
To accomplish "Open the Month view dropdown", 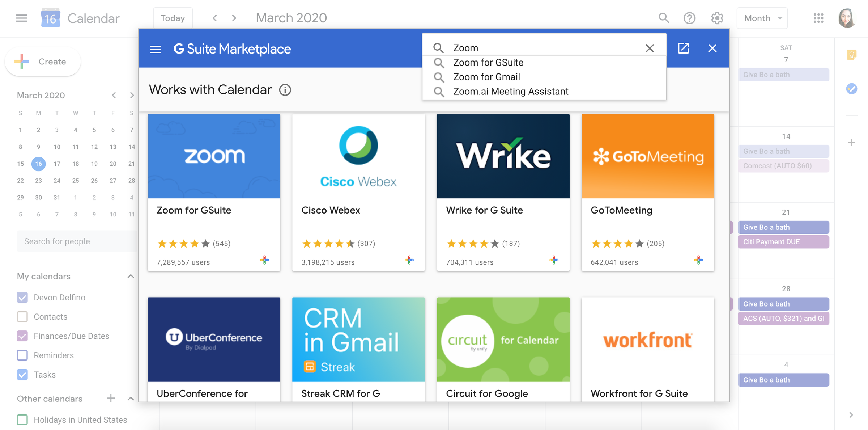I will pos(762,18).
